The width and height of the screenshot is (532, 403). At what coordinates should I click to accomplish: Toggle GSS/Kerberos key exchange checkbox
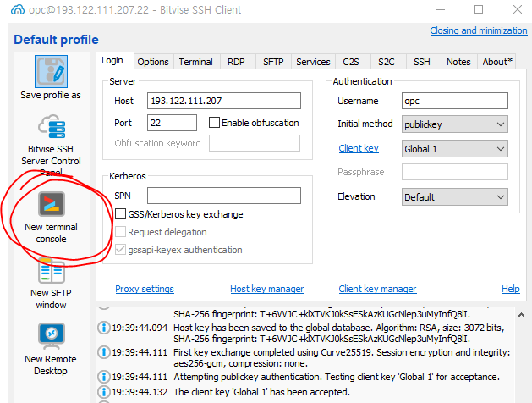pyautogui.click(x=120, y=214)
